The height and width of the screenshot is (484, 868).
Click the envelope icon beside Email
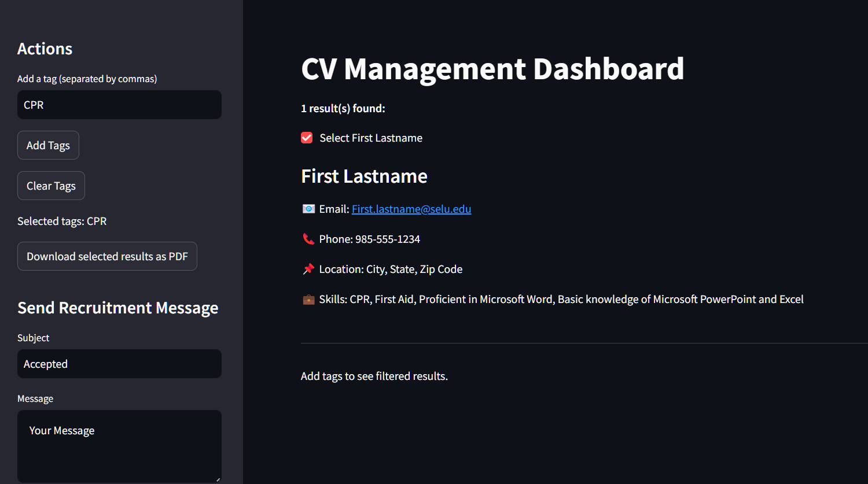coord(308,209)
